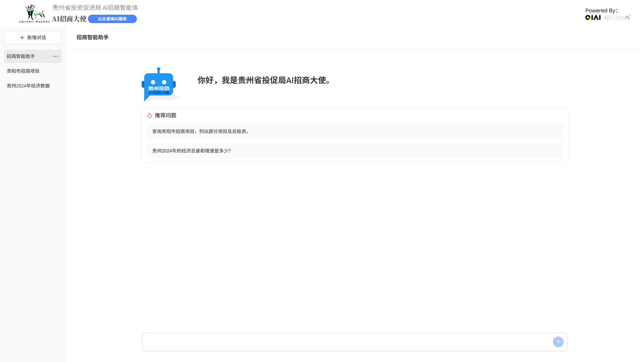
Task: Click the greeting 你好，我是贵州省投促局AI招商大使
Action: (x=265, y=80)
